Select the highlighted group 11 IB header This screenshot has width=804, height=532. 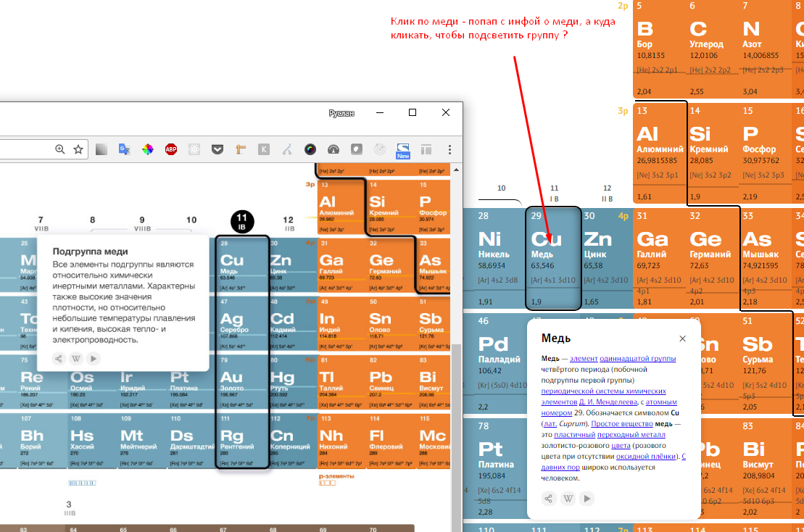[x=242, y=221]
